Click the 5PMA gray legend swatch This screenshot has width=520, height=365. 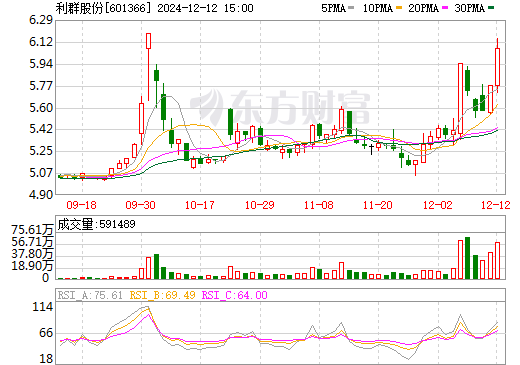[351, 8]
